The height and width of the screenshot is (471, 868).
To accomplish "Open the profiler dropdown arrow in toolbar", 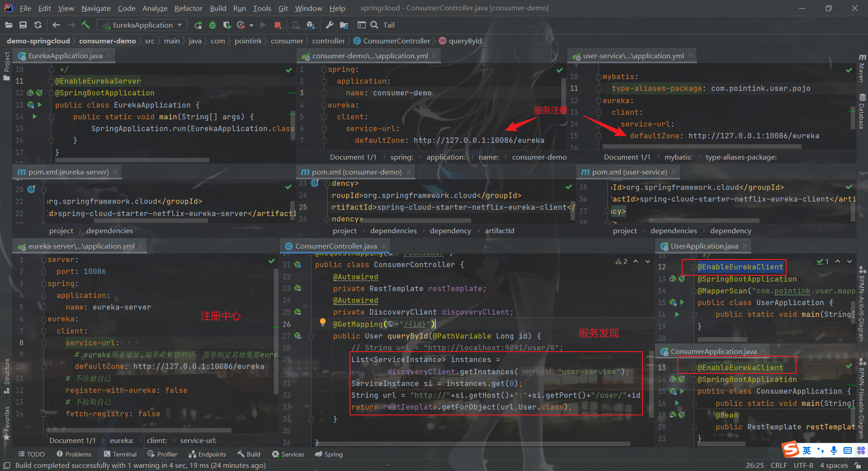I will 251,25.
